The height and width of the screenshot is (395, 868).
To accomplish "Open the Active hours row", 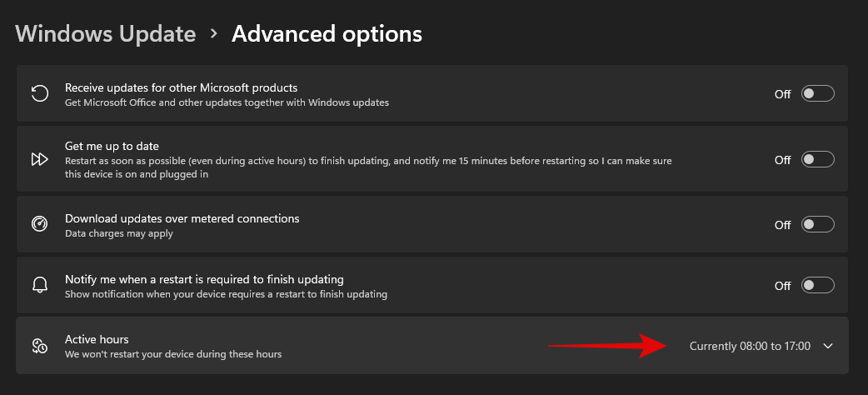I will click(333, 346).
